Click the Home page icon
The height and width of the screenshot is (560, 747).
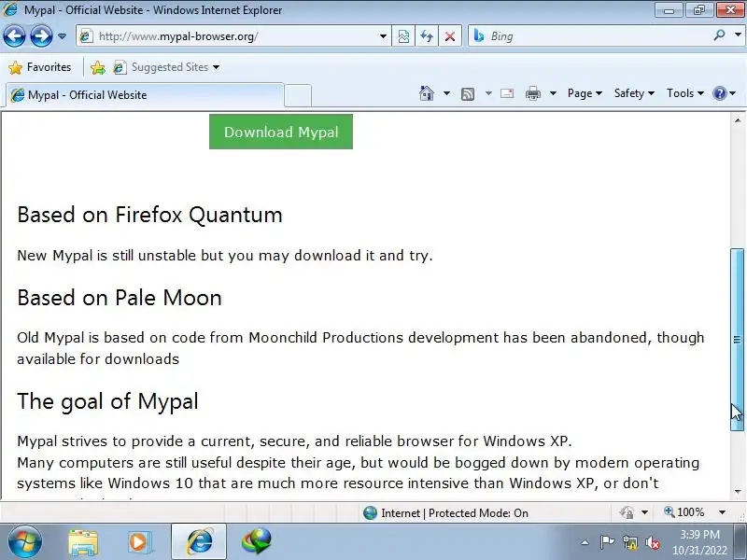point(427,93)
